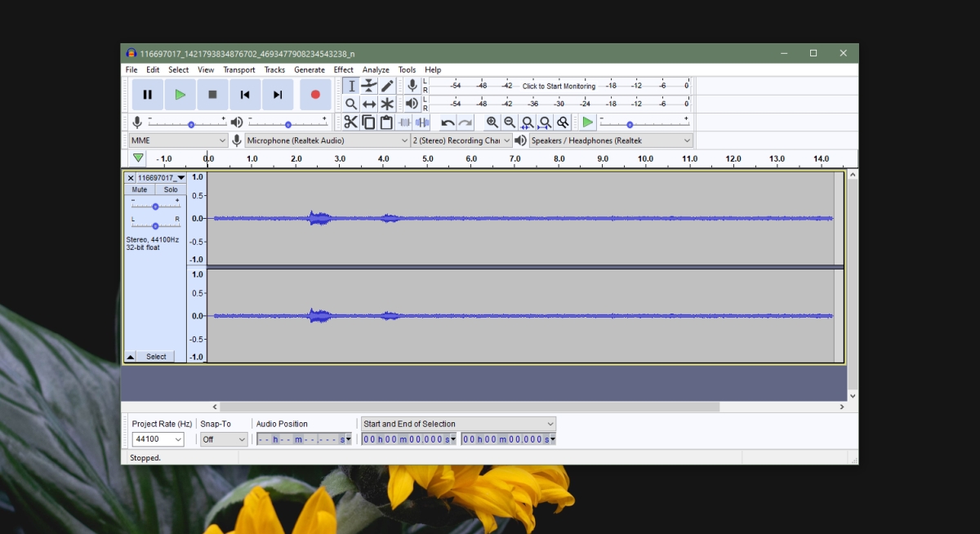Solo the audio track

pos(170,189)
